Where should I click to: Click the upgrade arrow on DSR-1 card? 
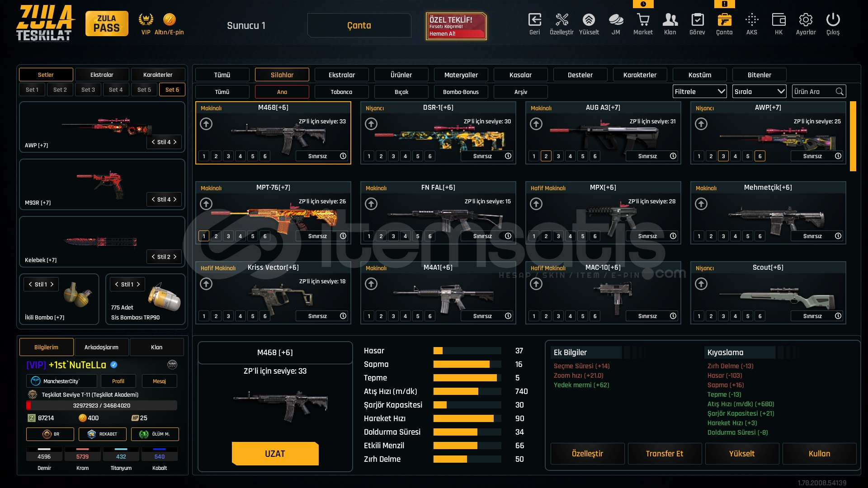[371, 124]
